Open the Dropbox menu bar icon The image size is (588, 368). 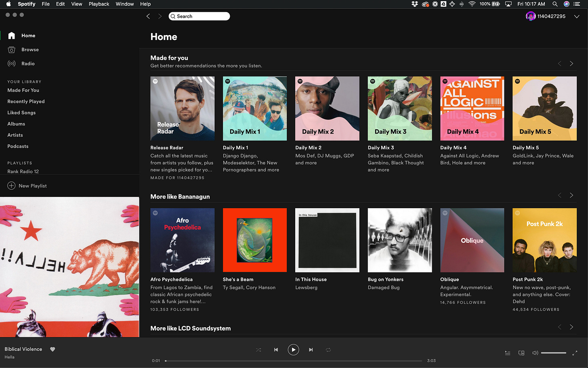pos(415,4)
